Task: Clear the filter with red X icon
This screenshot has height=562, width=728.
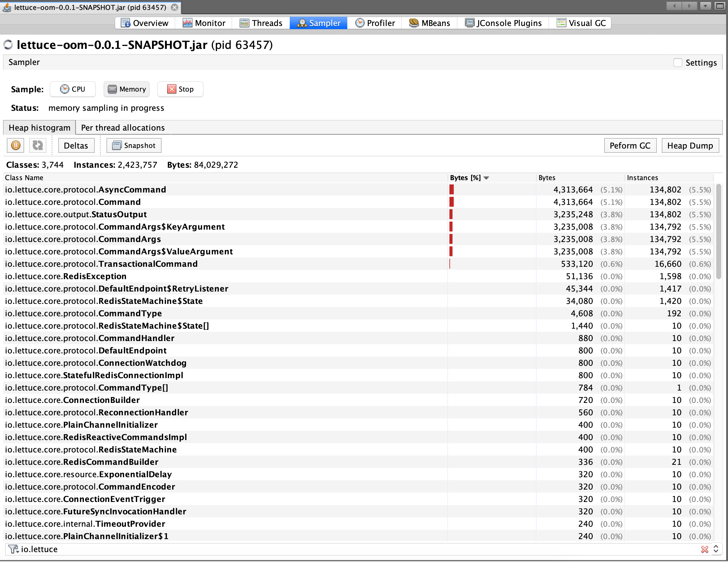Action: tap(704, 549)
